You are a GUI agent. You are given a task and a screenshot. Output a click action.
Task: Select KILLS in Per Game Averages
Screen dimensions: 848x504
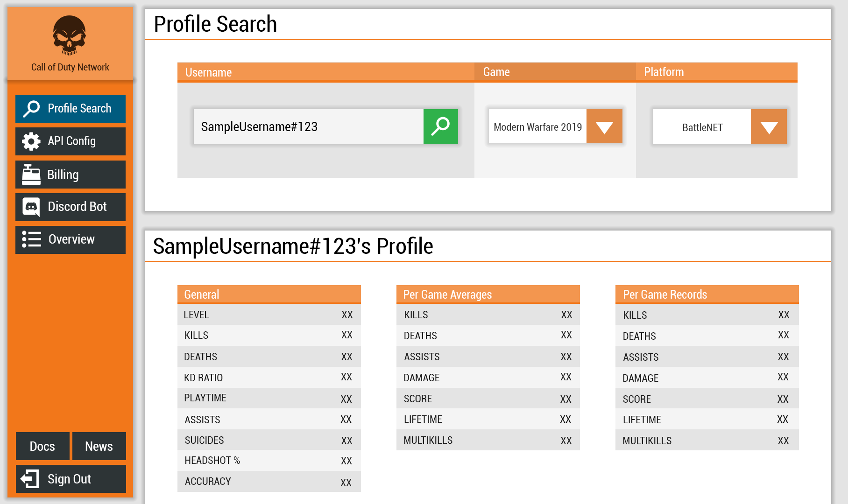click(x=488, y=315)
